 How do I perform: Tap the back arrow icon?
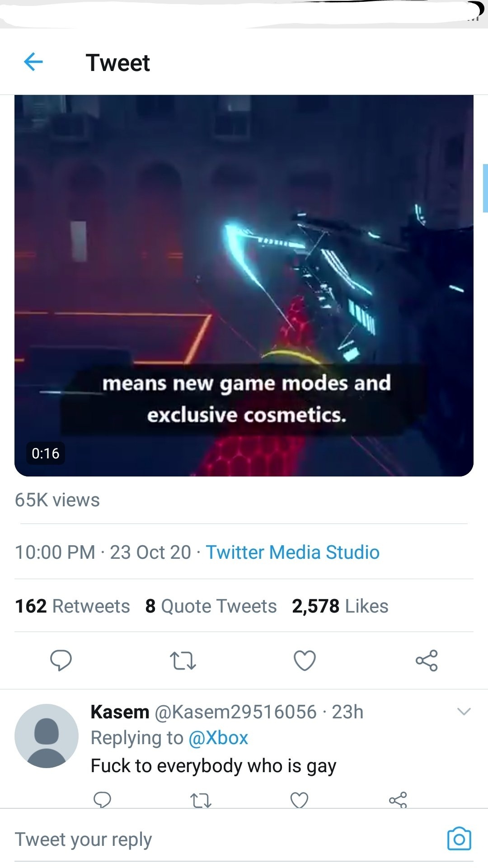tap(33, 62)
